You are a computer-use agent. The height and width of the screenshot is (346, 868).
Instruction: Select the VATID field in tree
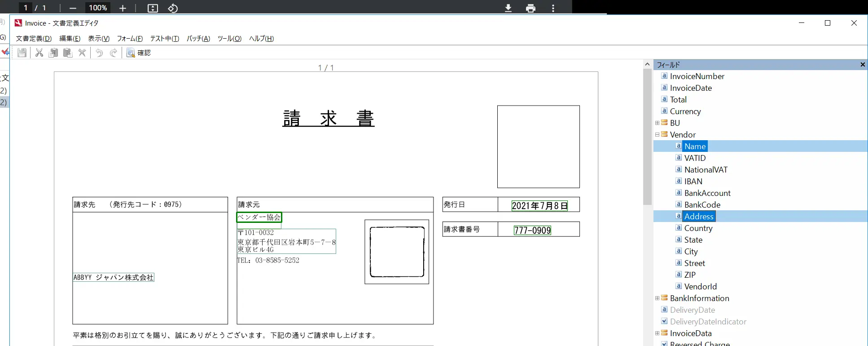[x=695, y=158]
